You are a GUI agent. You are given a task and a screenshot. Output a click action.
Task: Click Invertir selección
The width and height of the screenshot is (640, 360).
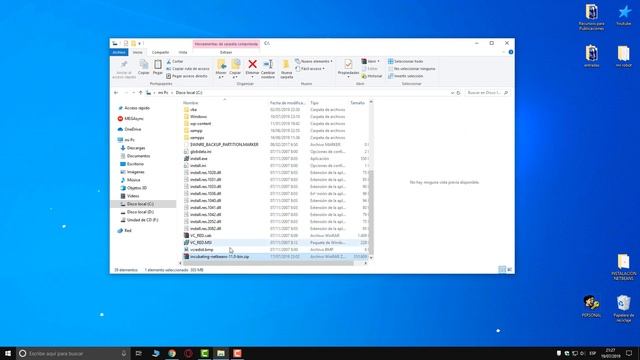(405, 76)
